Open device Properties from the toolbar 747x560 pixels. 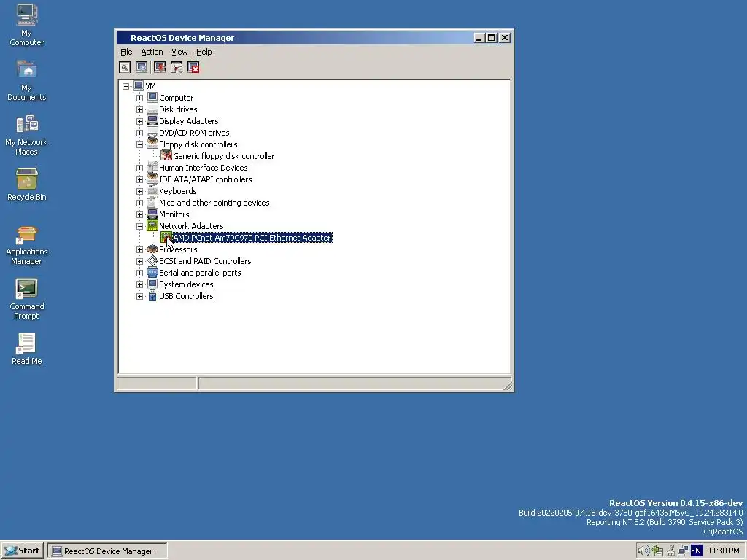125,68
